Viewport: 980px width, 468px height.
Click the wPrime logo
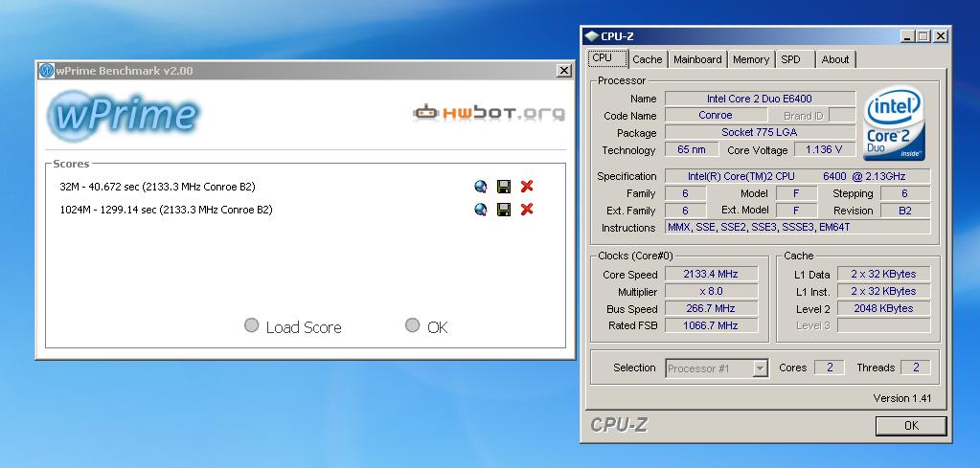tap(124, 115)
